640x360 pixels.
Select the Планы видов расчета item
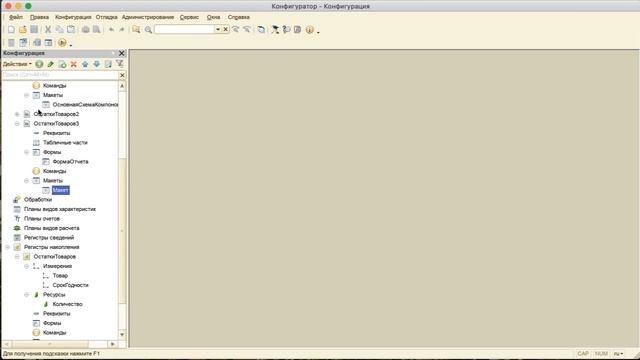coord(51,228)
